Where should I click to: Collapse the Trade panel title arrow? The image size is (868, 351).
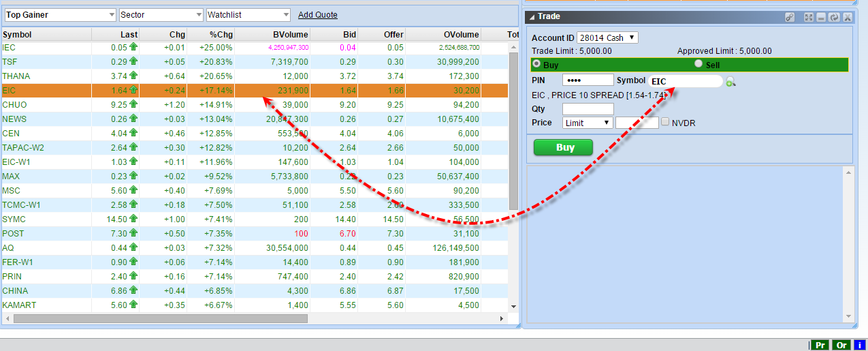click(530, 16)
